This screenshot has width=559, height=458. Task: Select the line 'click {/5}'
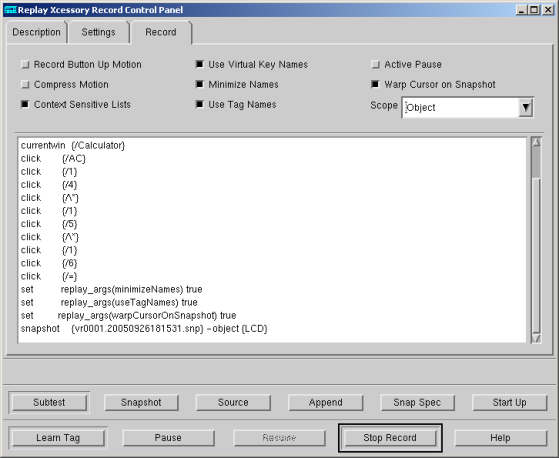coord(49,224)
